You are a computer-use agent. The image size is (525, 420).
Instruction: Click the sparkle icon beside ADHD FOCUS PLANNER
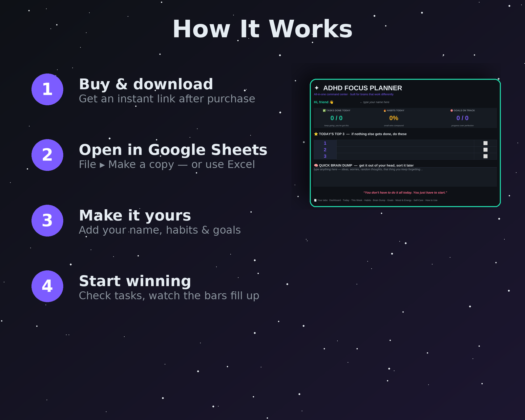pos(317,88)
